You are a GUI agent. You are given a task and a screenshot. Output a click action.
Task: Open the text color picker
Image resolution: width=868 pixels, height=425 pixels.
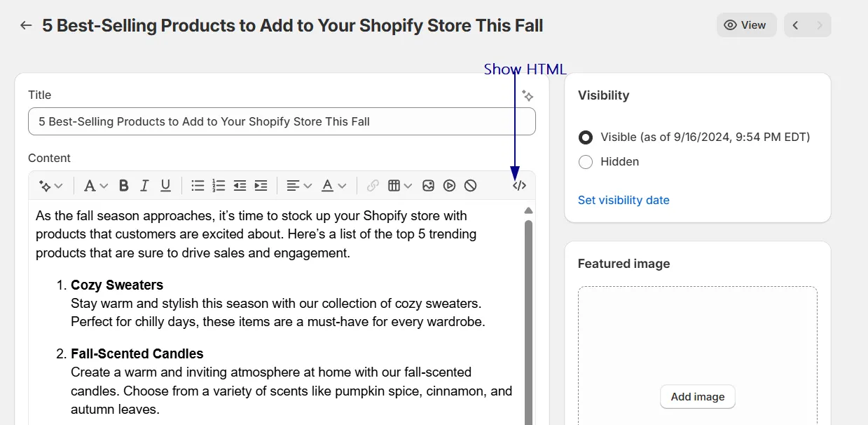tap(334, 186)
